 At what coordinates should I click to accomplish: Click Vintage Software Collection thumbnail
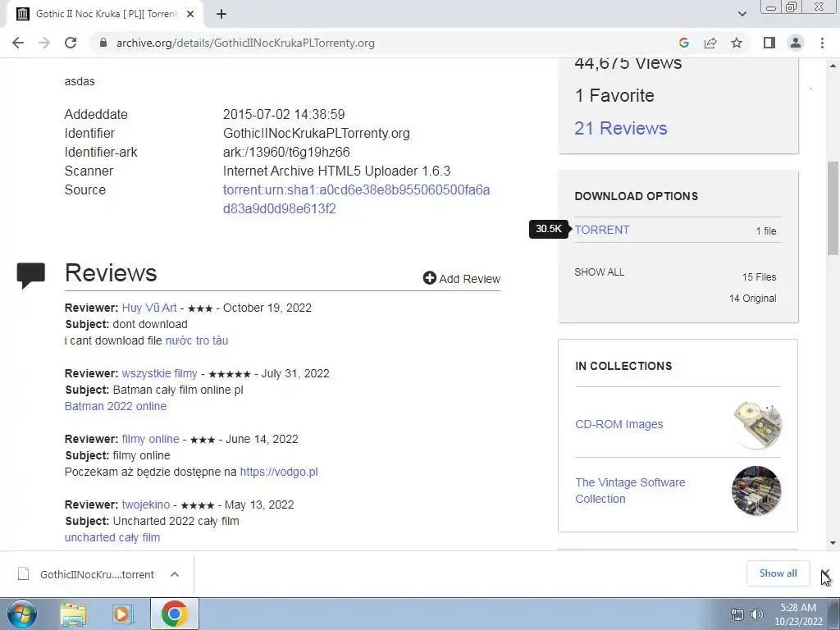tap(756, 491)
